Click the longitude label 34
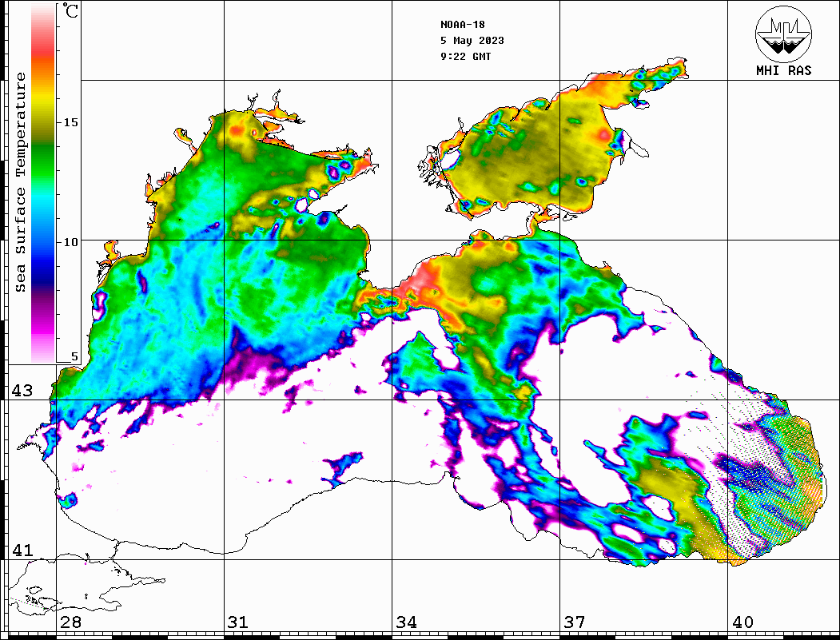The image size is (840, 640). coord(406,622)
